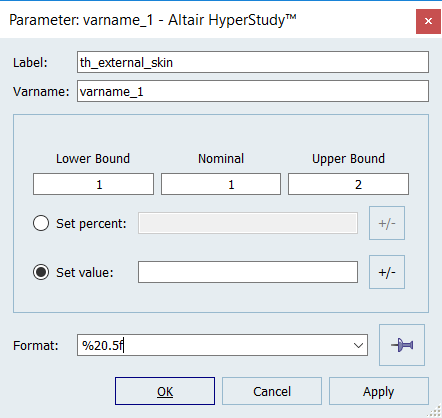Select the Set value radio button

point(41,272)
